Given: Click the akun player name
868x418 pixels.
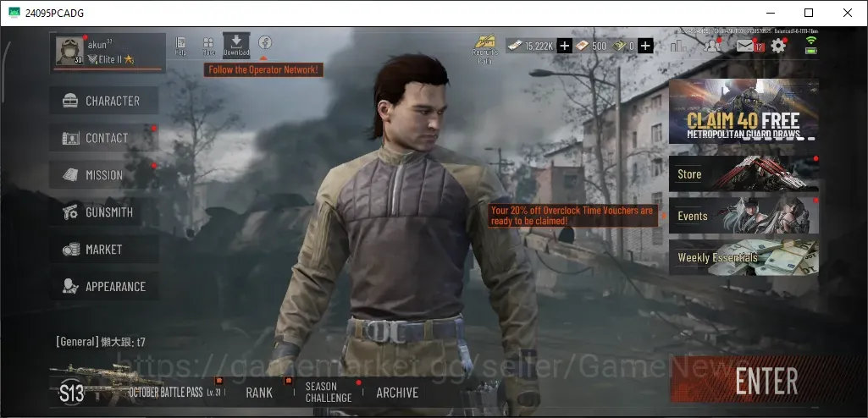Looking at the screenshot, I should (100, 44).
